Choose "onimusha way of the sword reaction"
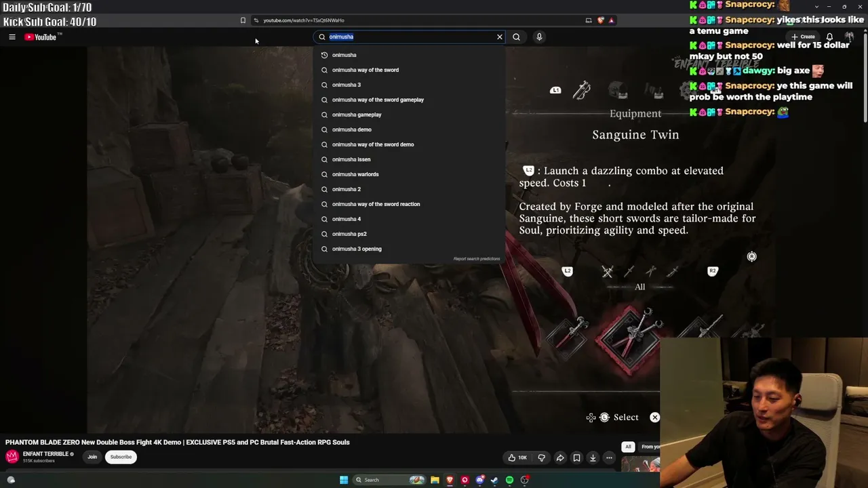 point(410,204)
